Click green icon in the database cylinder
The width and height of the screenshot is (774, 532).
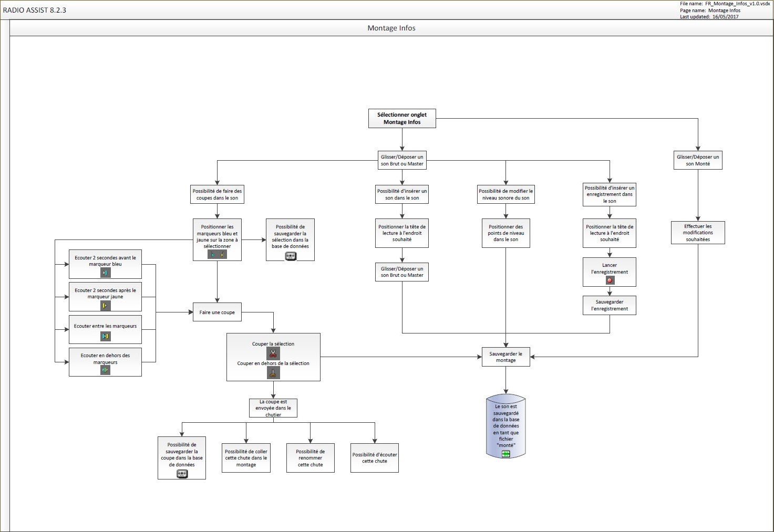coord(505,454)
